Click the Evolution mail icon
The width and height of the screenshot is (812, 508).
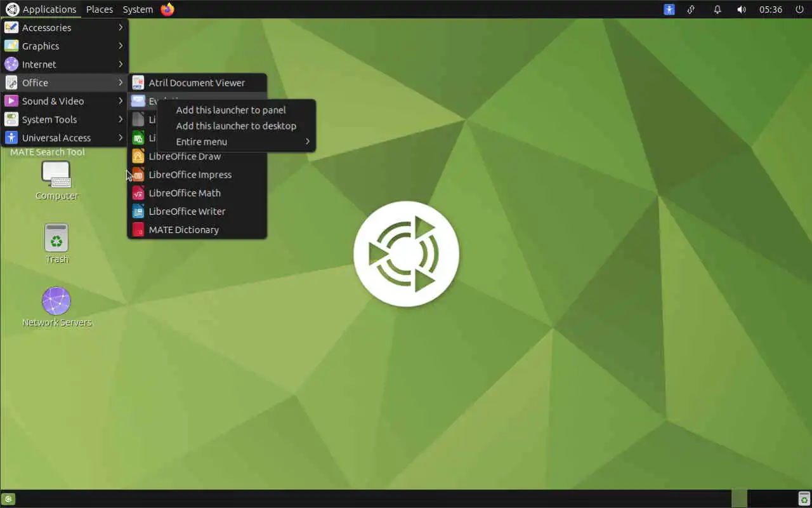[138, 101]
